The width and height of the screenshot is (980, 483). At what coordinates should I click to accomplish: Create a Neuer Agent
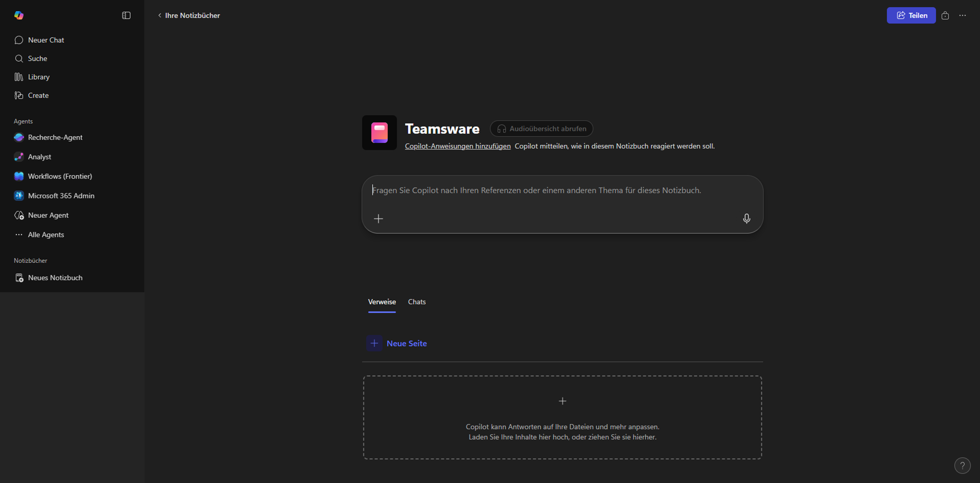tap(48, 215)
